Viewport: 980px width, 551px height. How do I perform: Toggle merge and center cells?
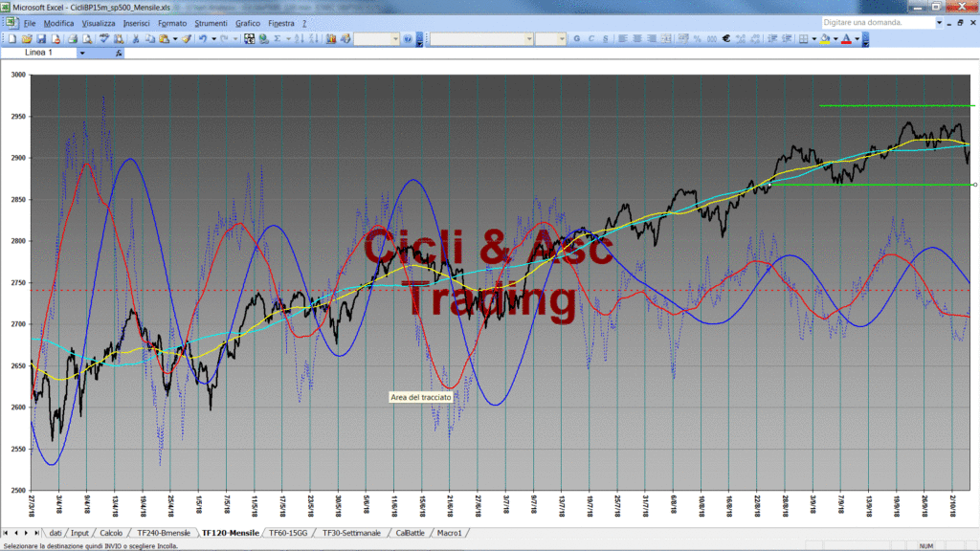(667, 38)
